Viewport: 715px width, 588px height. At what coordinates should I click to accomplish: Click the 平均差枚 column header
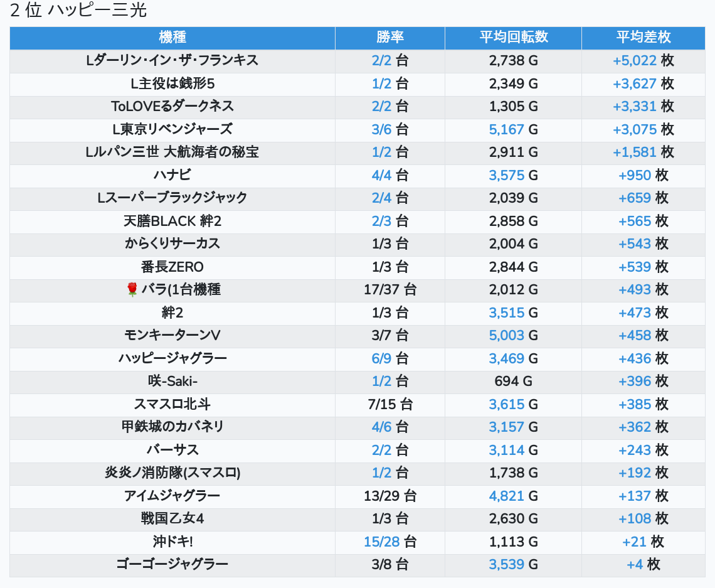point(643,38)
